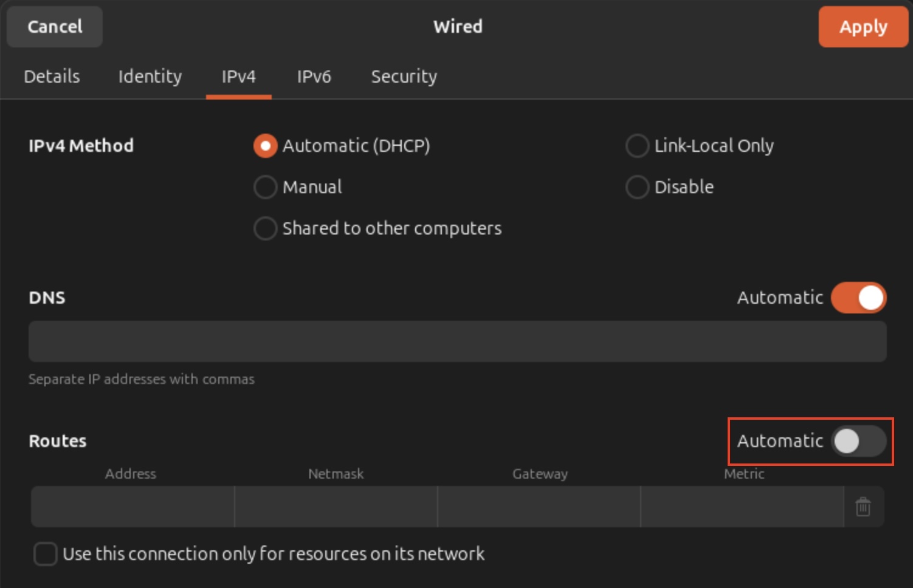913x588 pixels.
Task: Pick the Link-Local Only method
Action: tap(637, 146)
